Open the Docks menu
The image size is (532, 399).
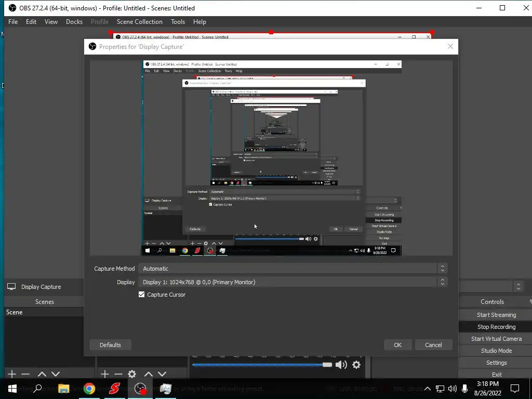[74, 22]
